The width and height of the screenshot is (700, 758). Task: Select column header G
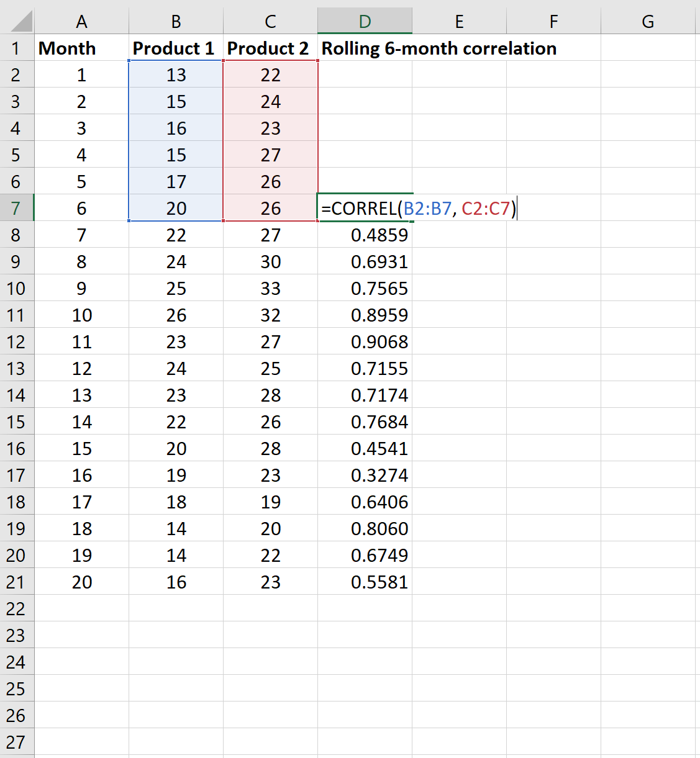click(x=648, y=20)
